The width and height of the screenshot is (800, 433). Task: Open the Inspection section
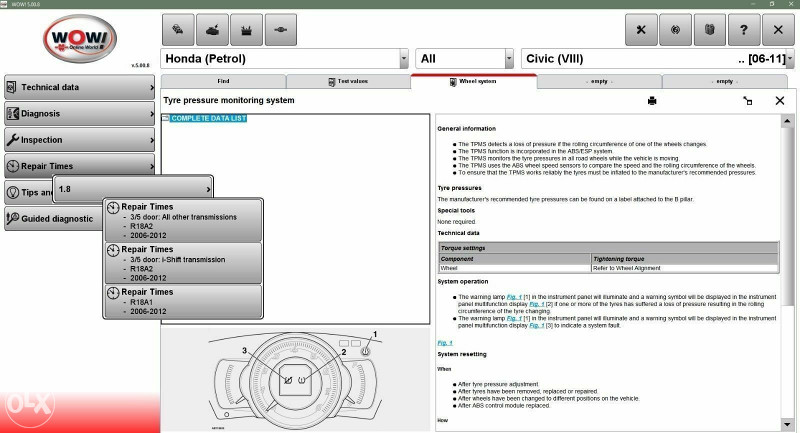80,140
